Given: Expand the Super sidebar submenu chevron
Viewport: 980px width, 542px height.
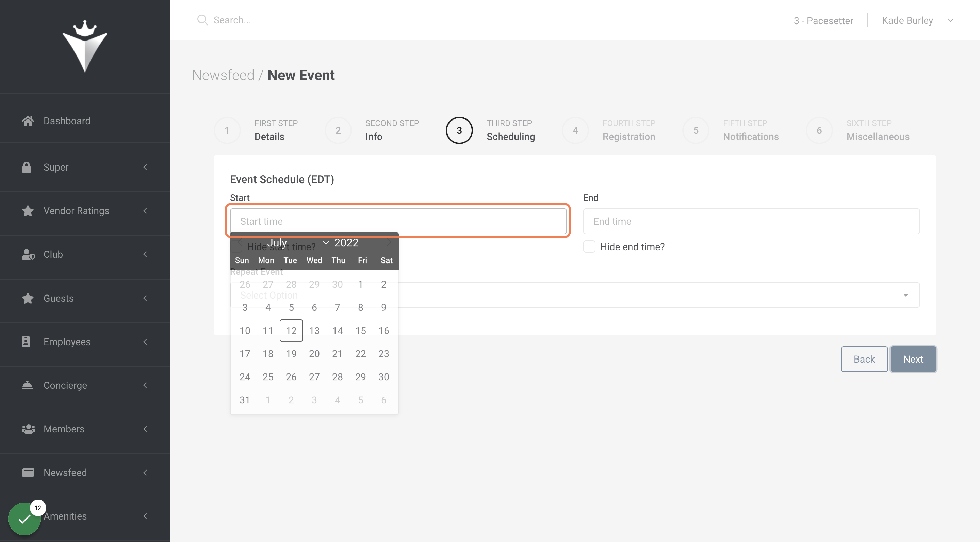Looking at the screenshot, I should 145,167.
